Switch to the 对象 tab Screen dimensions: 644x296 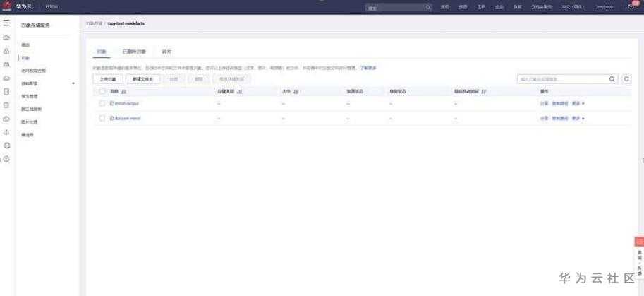(x=101, y=52)
